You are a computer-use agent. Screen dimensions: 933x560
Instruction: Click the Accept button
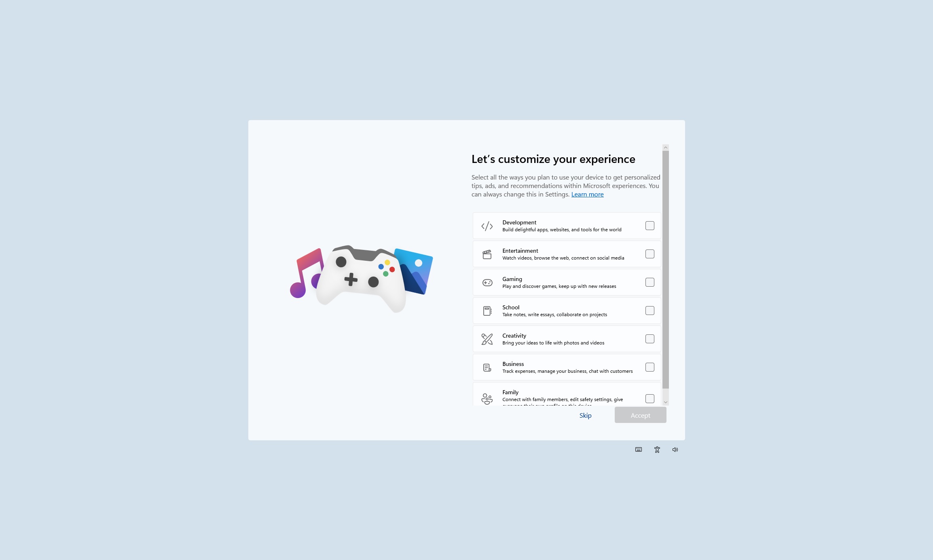640,415
